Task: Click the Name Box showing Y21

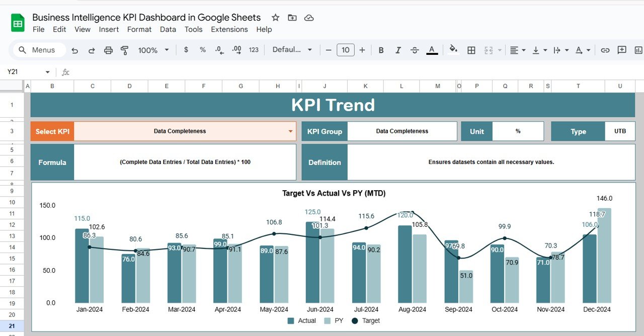Action: tap(25, 72)
